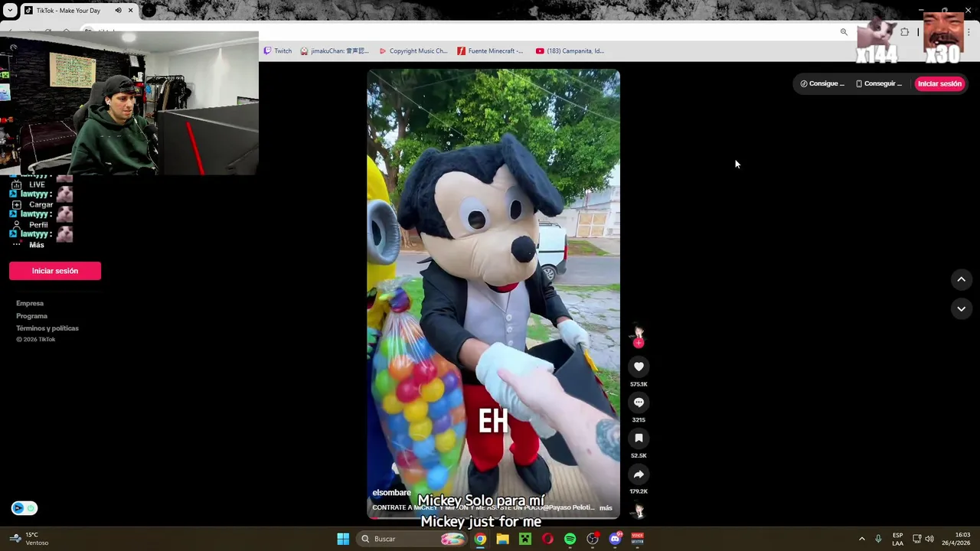980x551 pixels.
Task: Open Opera browser from the taskbar
Action: click(547, 539)
